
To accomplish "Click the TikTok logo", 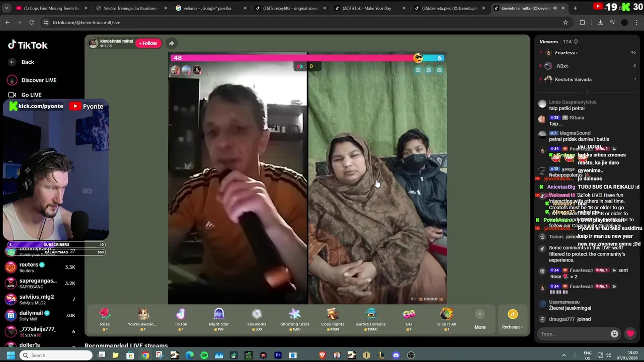I will 28,45.
